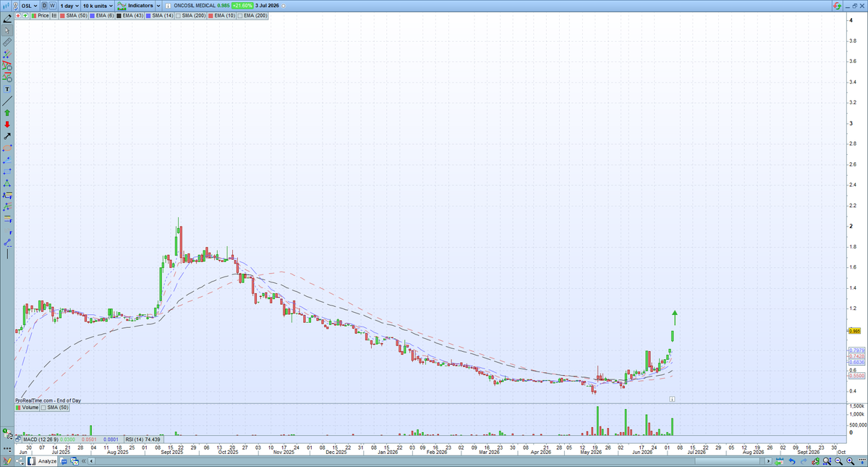868x467 pixels.
Task: Place a green up arrow marker
Action: point(7,112)
